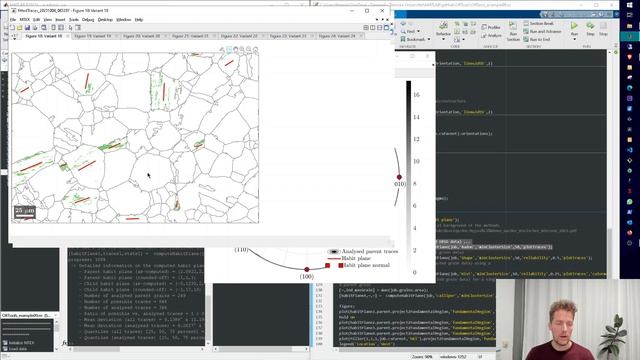The image size is (640, 360).
Task: Click the Step button in editor ribbon
Action: click(590, 29)
